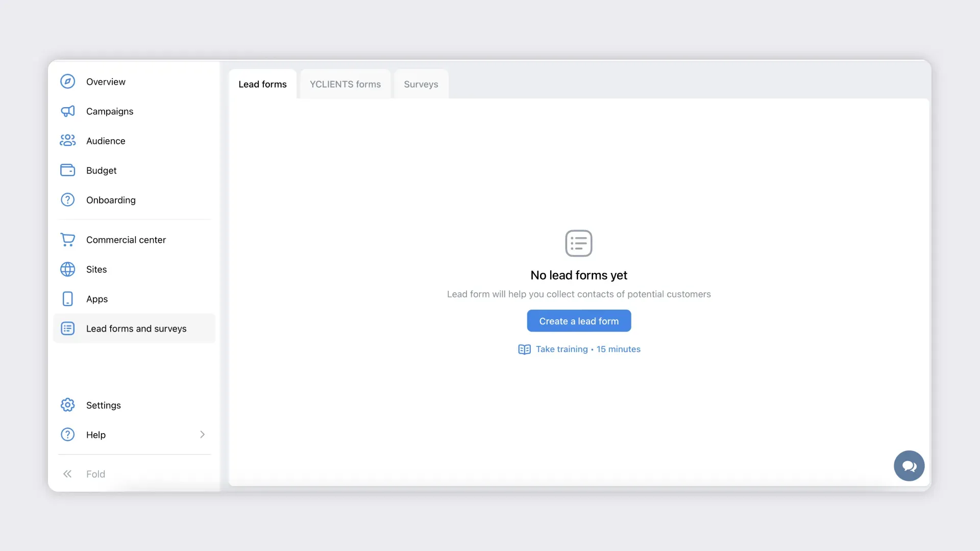
Task: Click the Sites globe icon
Action: [x=67, y=269]
